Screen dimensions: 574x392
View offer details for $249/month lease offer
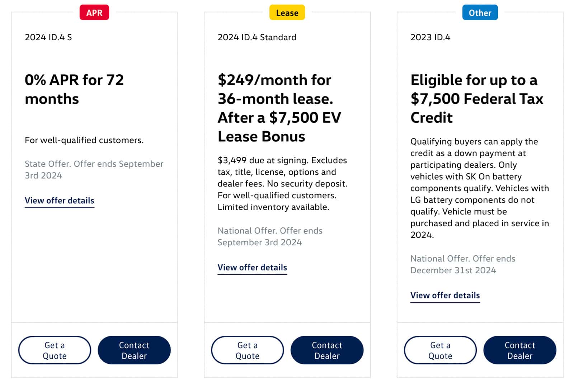click(252, 267)
